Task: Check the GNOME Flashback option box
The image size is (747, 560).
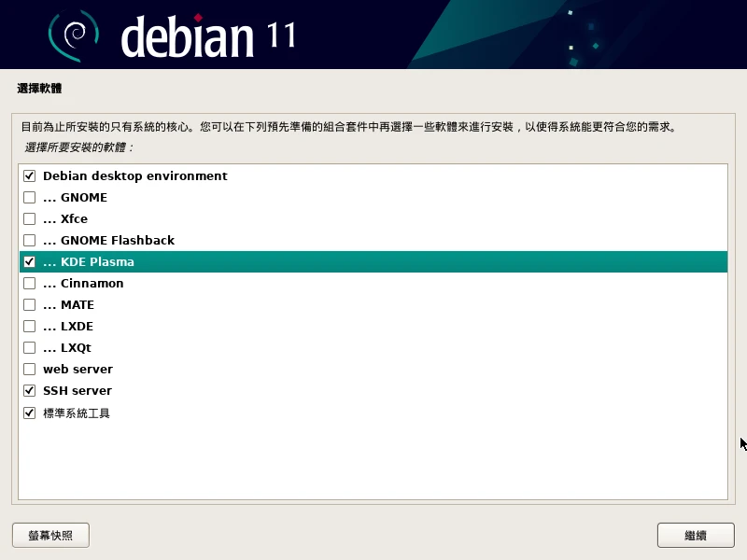Action: (x=29, y=240)
